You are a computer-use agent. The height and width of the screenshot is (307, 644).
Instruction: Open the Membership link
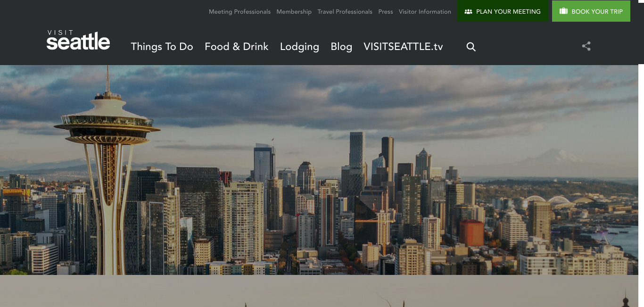(x=294, y=12)
